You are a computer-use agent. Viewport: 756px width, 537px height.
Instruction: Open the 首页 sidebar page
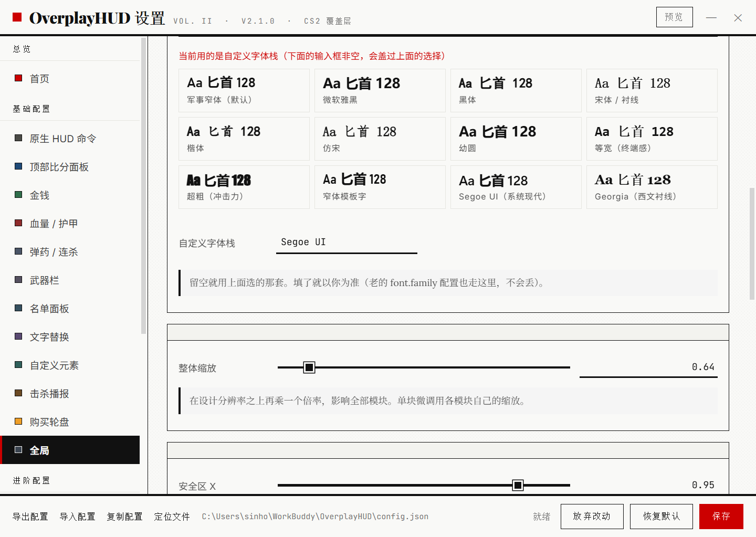70,79
